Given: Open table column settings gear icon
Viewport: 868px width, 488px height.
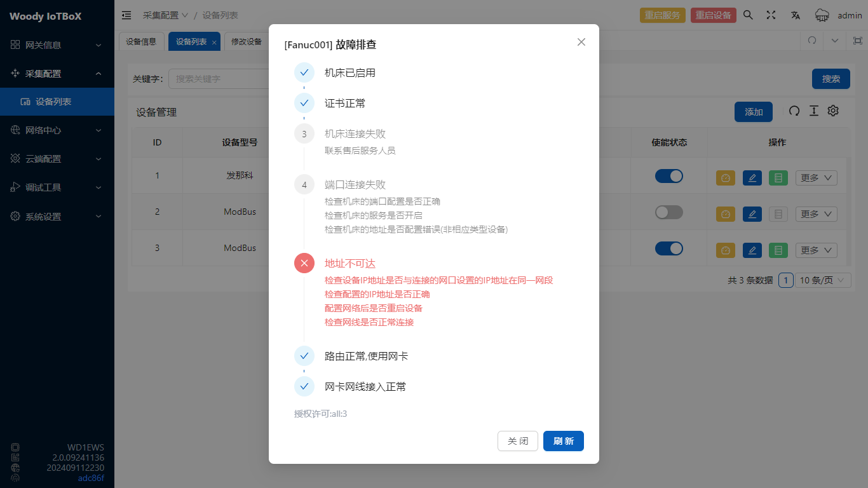Looking at the screenshot, I should click(833, 111).
